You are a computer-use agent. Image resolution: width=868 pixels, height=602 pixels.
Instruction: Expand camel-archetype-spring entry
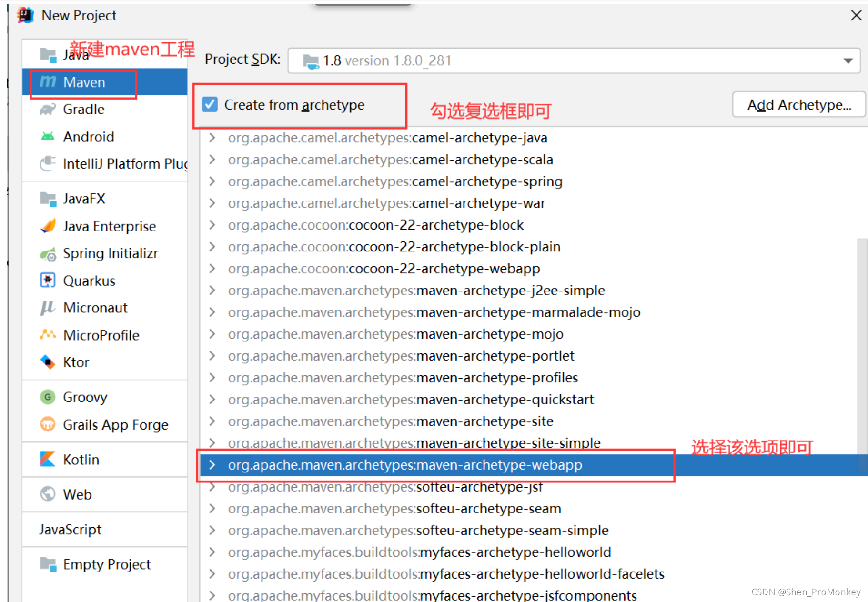pos(212,181)
